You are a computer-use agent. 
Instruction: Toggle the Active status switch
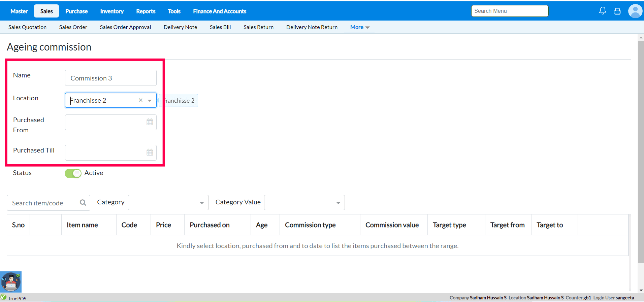tap(73, 173)
